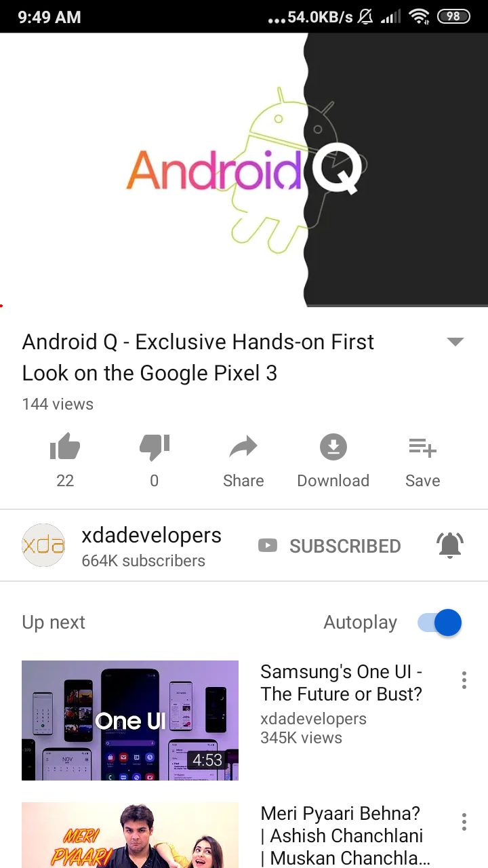Open options menu for Meri Pyaari Behna video

(x=464, y=822)
